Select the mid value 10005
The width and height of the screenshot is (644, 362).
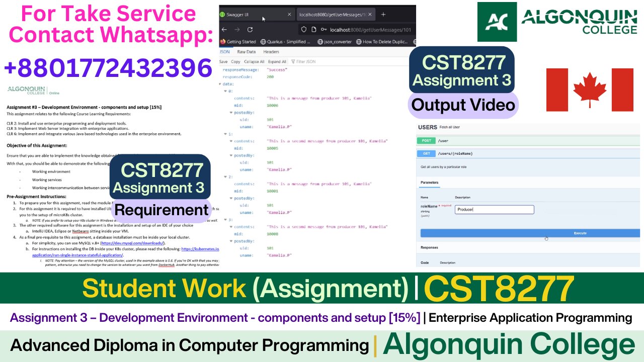click(x=273, y=148)
